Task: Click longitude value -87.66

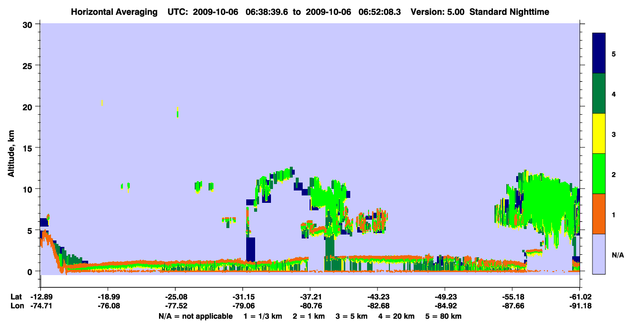Action: [x=512, y=306]
